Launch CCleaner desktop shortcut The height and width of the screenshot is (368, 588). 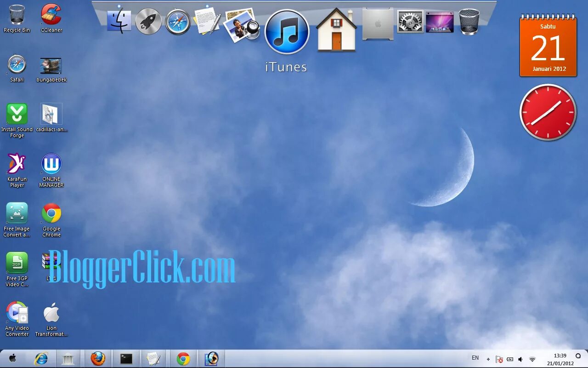pos(51,18)
